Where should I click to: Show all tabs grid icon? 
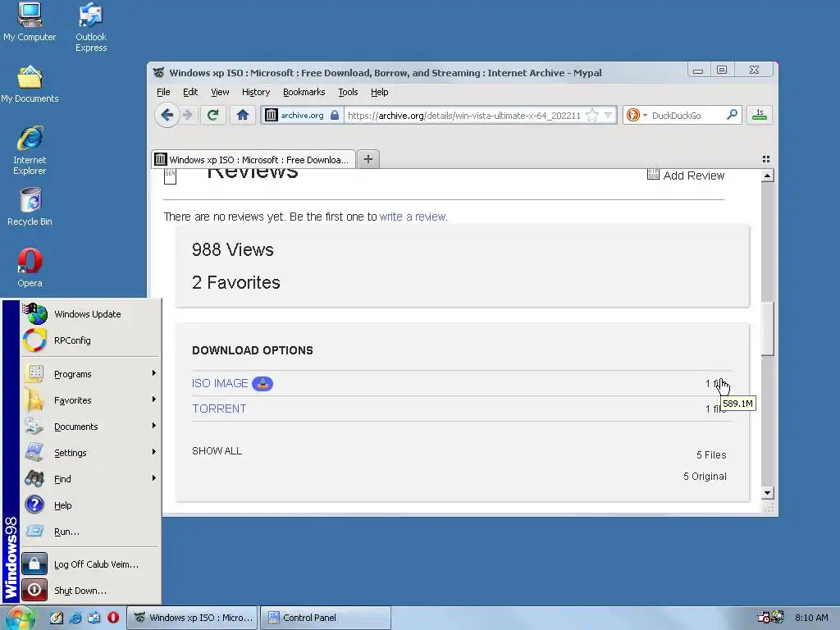point(766,159)
